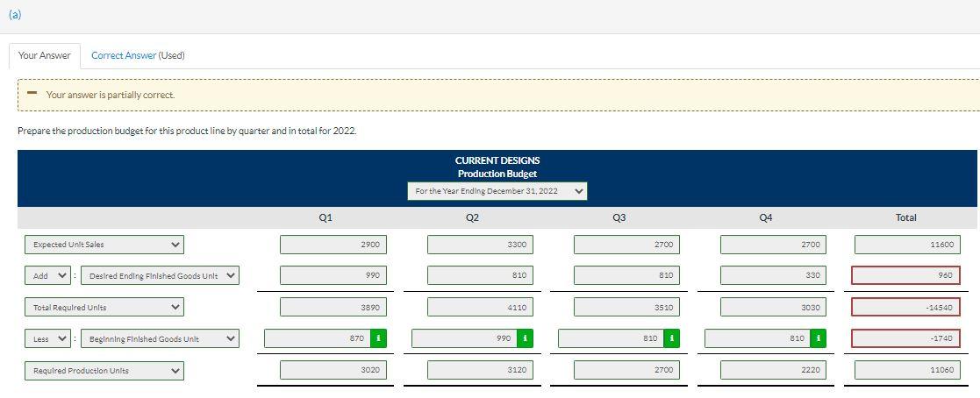Click the (a) section label
This screenshot has height=398, width=980.
click(x=15, y=15)
